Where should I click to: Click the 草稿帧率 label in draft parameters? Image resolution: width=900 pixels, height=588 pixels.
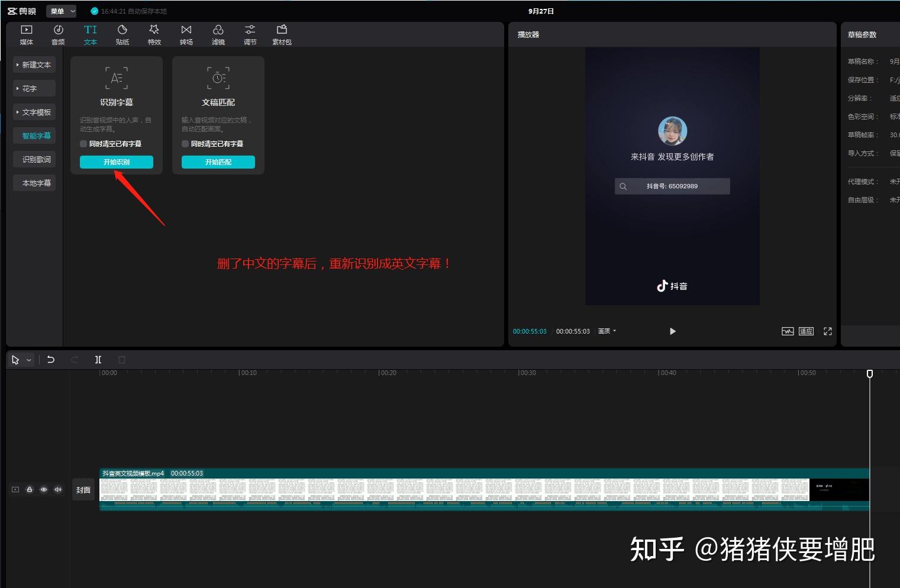click(863, 135)
